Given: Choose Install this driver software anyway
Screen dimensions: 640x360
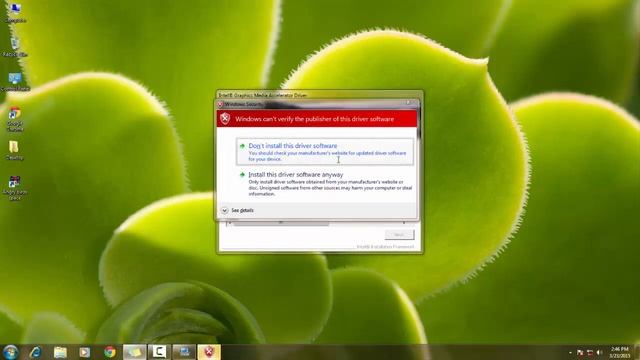Looking at the screenshot, I should pos(324,184).
